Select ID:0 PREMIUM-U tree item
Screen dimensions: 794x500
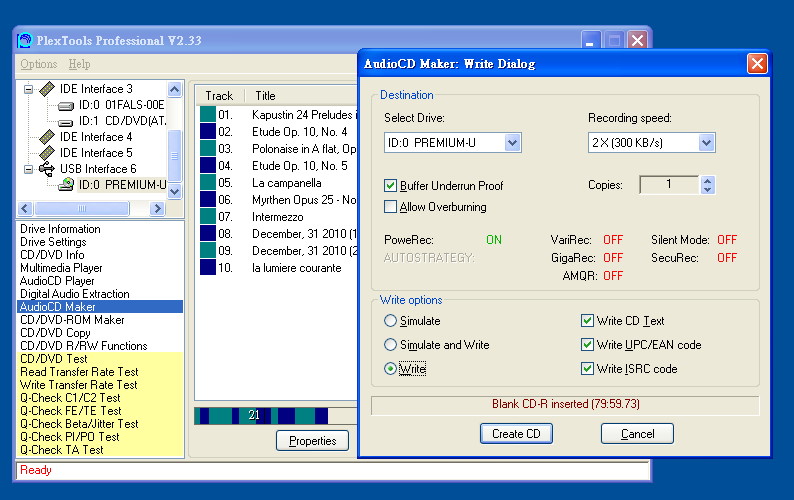(x=122, y=185)
